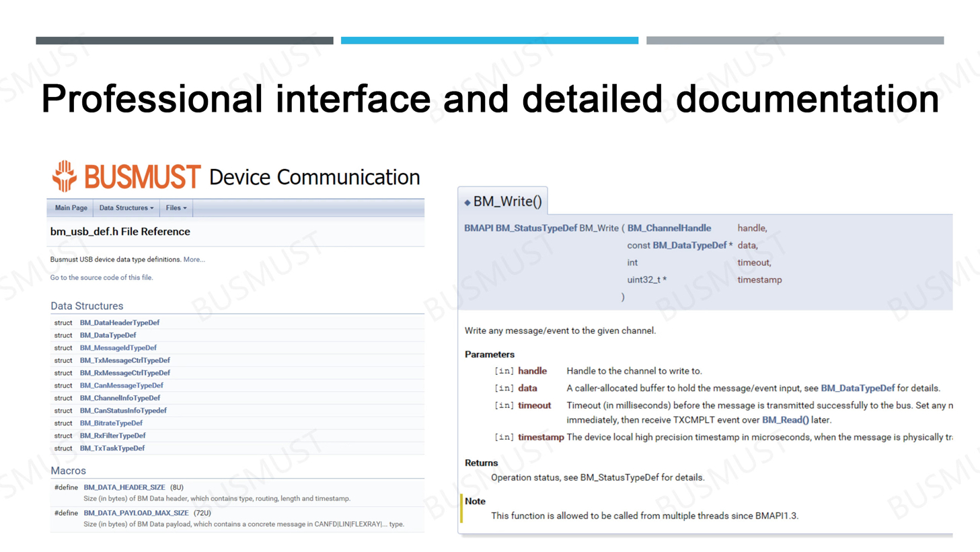Click the BM_Write() function title tab
The height and width of the screenshot is (552, 980).
(x=507, y=201)
